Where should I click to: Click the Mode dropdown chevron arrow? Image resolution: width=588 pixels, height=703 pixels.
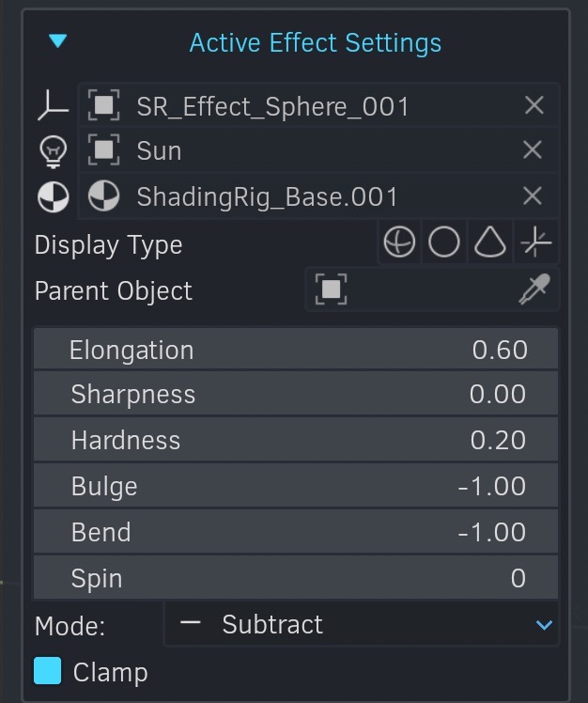coord(544,625)
